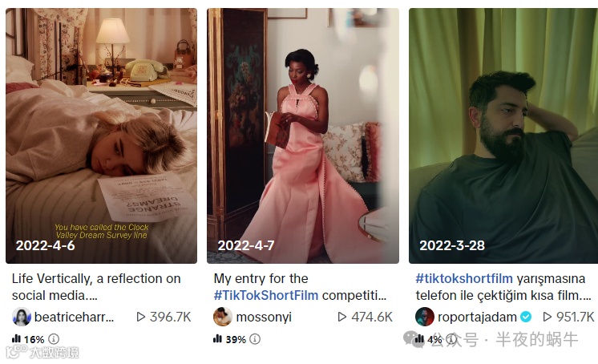Click the info icon beside 16%
This screenshot has height=364, width=598.
[54, 339]
